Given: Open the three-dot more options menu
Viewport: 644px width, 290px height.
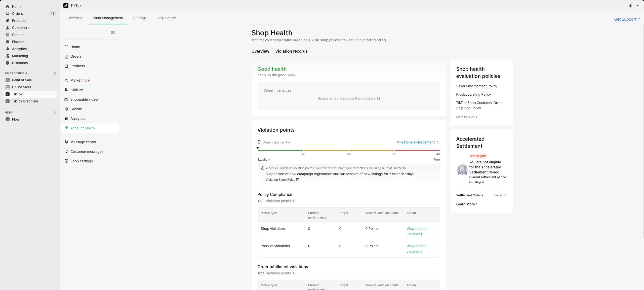Looking at the screenshot, I should pos(637,6).
